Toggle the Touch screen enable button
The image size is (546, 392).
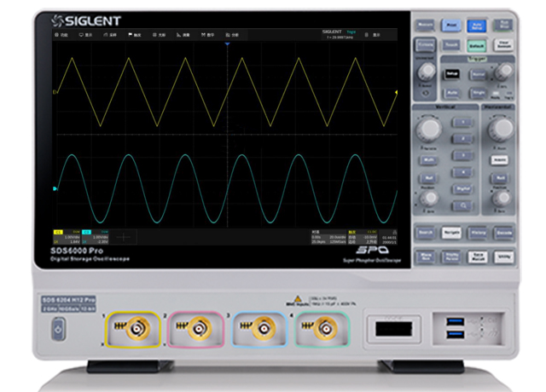[x=451, y=45]
